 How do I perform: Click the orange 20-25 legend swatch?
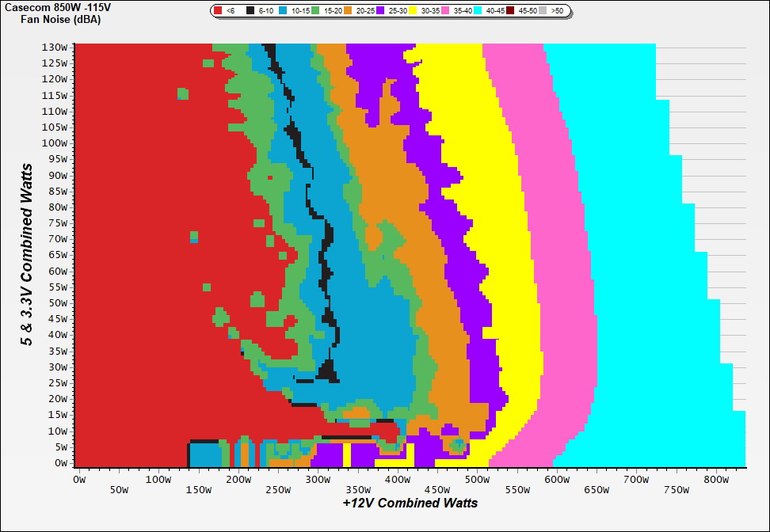click(349, 11)
